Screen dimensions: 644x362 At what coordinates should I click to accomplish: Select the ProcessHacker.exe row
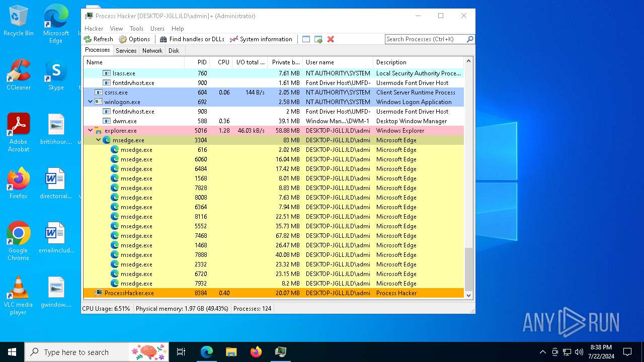(273, 293)
